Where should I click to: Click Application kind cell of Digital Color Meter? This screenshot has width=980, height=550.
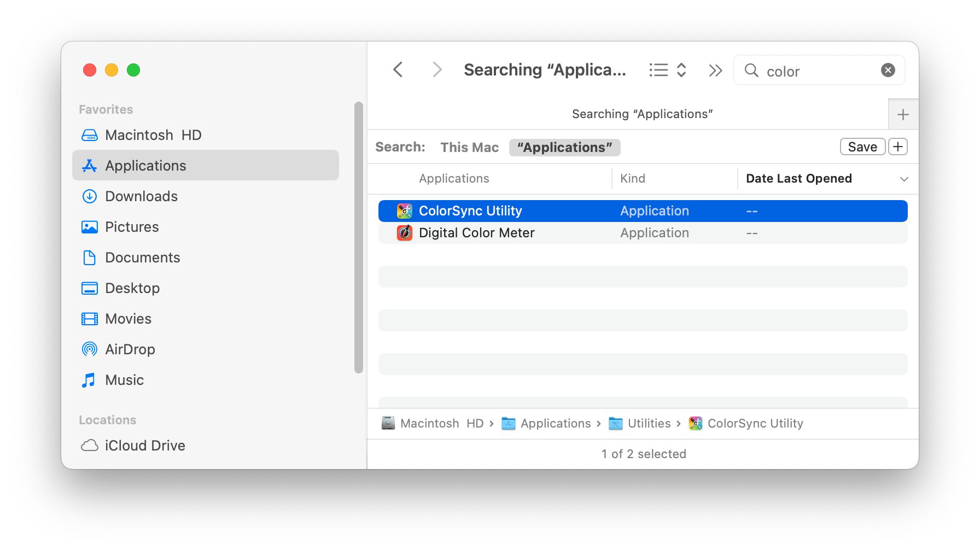coord(655,233)
